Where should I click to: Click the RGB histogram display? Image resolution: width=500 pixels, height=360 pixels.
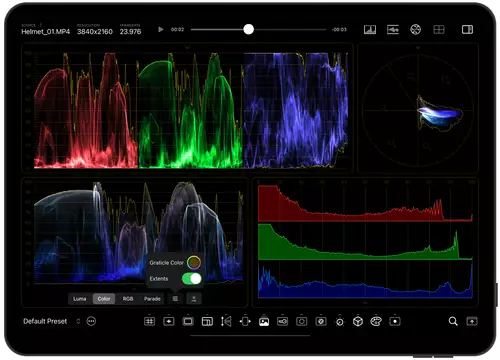point(365,241)
